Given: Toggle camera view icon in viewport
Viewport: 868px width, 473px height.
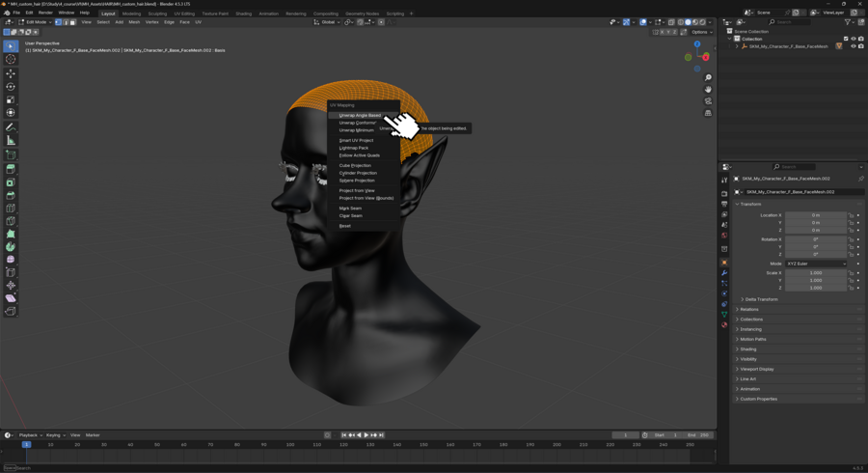Looking at the screenshot, I should [x=708, y=101].
